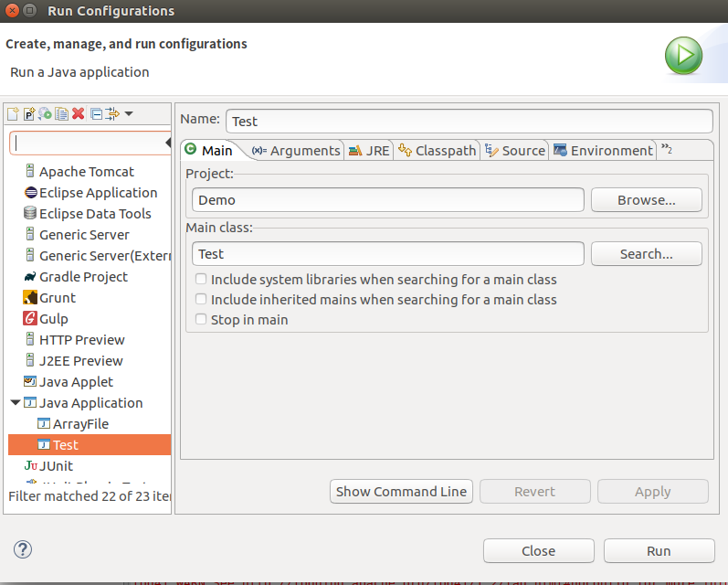Switch to the Main tab

point(210,150)
